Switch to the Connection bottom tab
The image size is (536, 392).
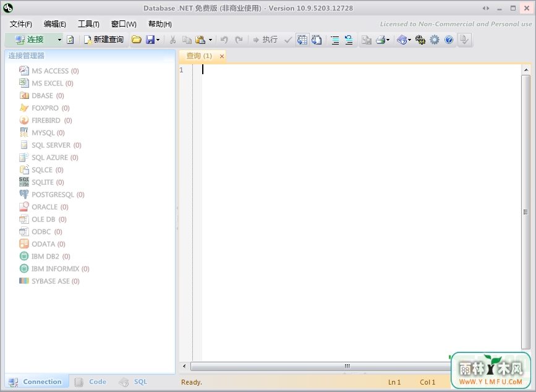36,381
